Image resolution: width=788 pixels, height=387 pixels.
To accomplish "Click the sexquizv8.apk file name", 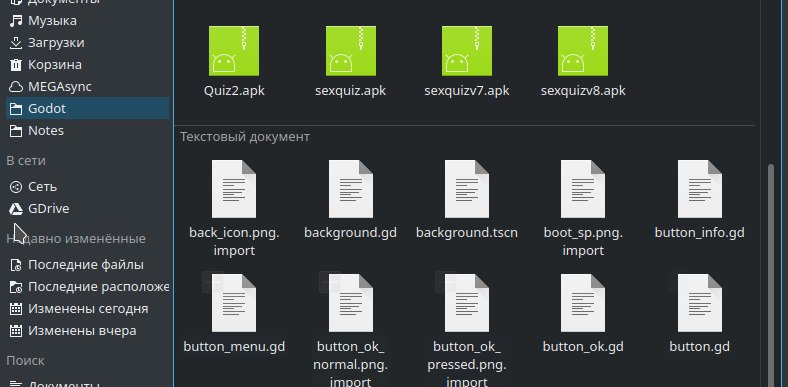I will (583, 91).
